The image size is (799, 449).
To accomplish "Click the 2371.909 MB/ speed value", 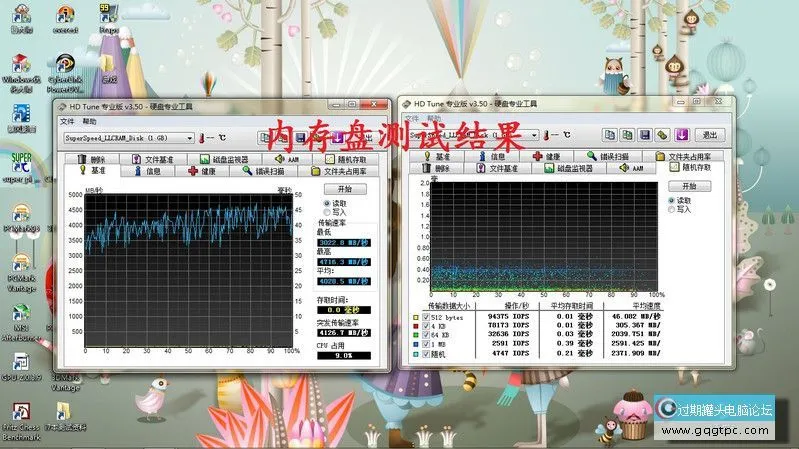I will coord(635,353).
